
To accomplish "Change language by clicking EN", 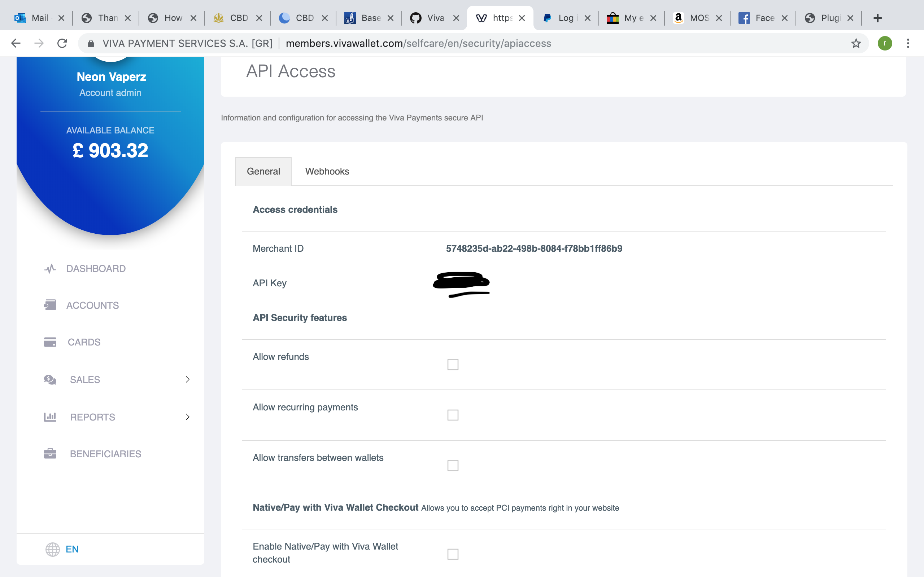I will click(72, 549).
